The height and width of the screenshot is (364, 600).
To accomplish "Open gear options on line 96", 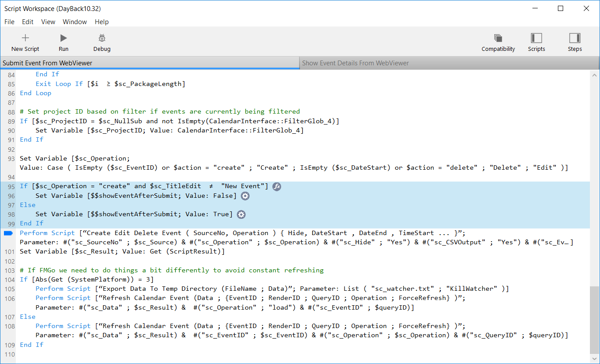I will click(246, 196).
